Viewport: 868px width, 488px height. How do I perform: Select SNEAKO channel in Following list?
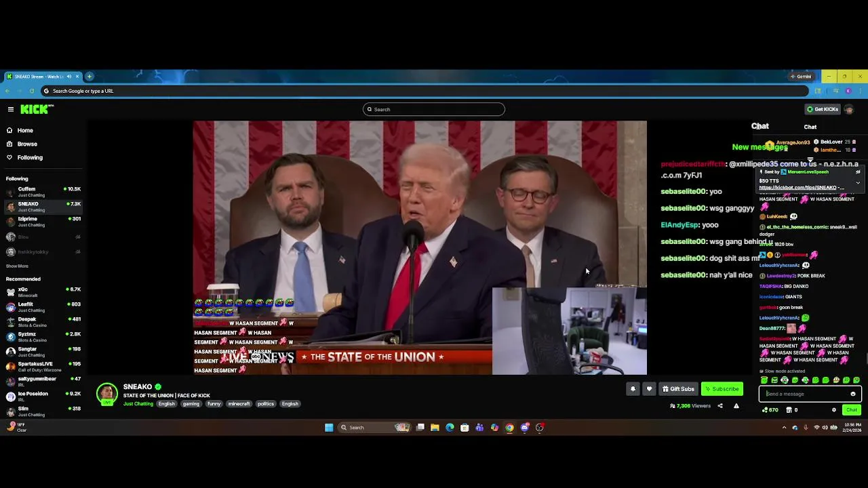(x=43, y=206)
